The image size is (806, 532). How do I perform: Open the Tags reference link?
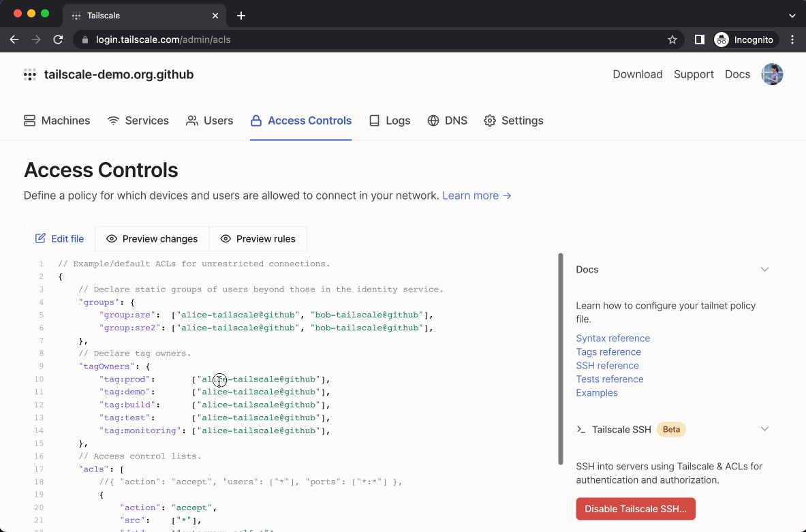tap(608, 352)
